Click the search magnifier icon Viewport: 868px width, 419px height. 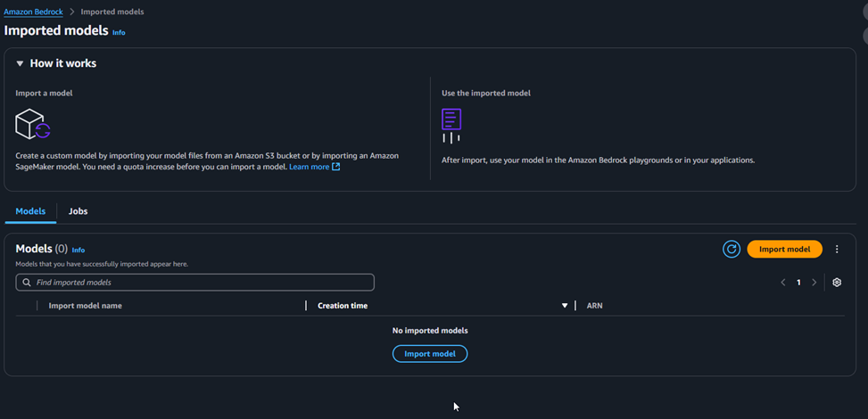(27, 283)
